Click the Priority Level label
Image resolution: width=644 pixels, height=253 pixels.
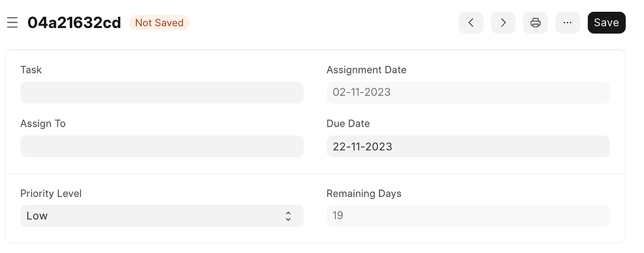[x=51, y=193]
